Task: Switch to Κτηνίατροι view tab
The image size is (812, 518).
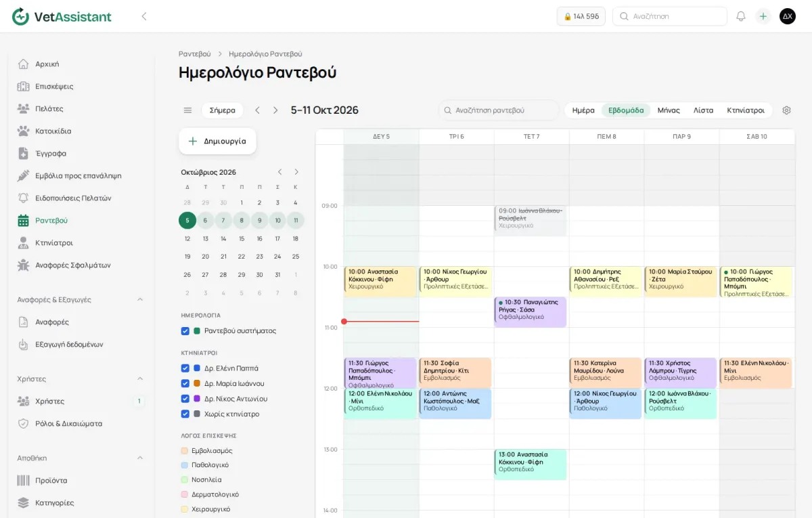Action: pos(746,110)
